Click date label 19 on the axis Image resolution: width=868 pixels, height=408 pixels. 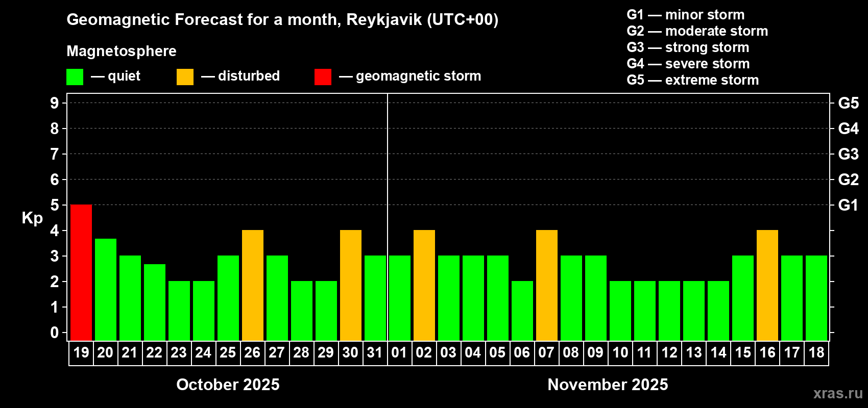tap(81, 352)
